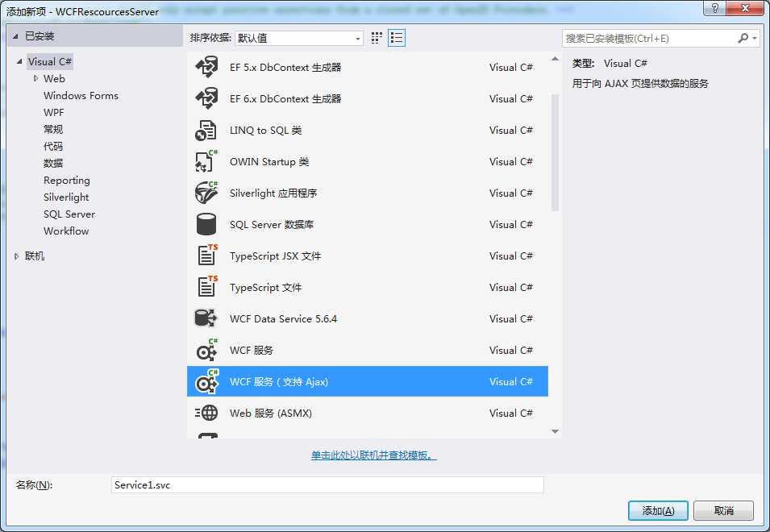Select the 代码 category
770x532 pixels.
point(53,146)
